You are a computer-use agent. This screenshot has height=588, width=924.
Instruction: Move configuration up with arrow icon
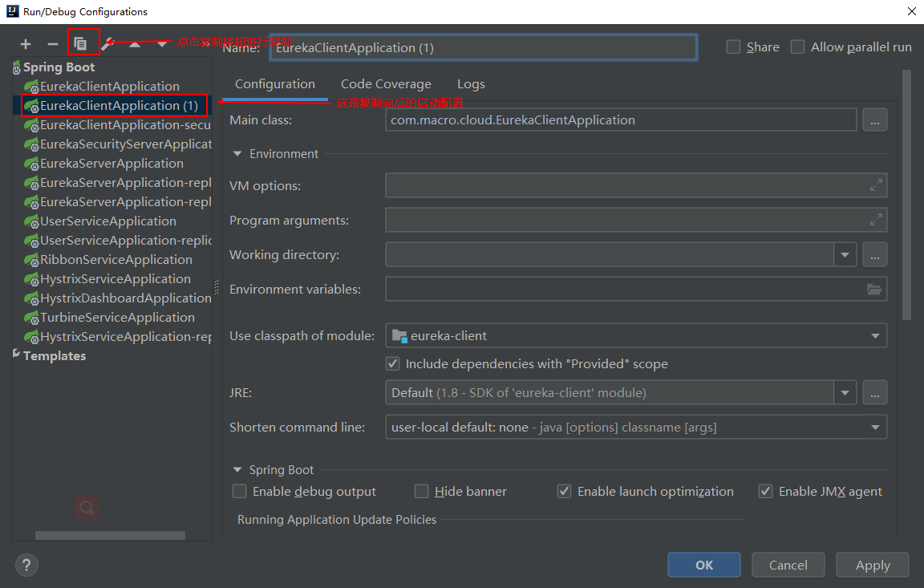pyautogui.click(x=135, y=44)
